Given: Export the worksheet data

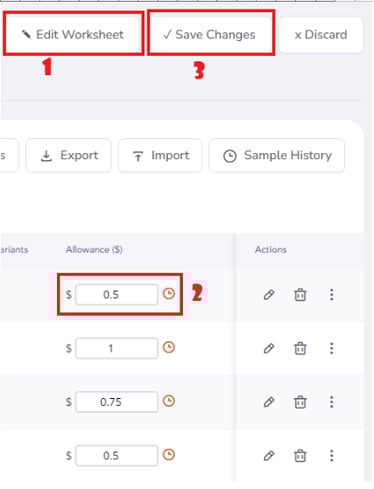Looking at the screenshot, I should (69, 155).
